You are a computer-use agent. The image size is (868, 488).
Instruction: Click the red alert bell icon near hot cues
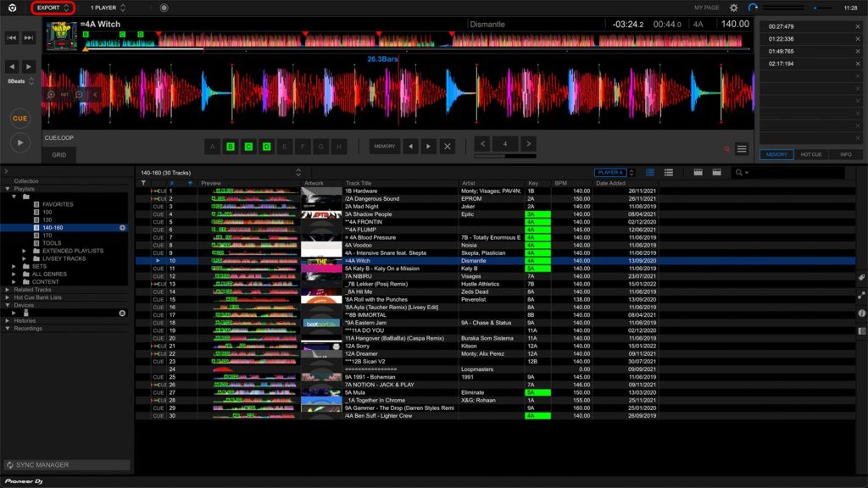coord(727,147)
